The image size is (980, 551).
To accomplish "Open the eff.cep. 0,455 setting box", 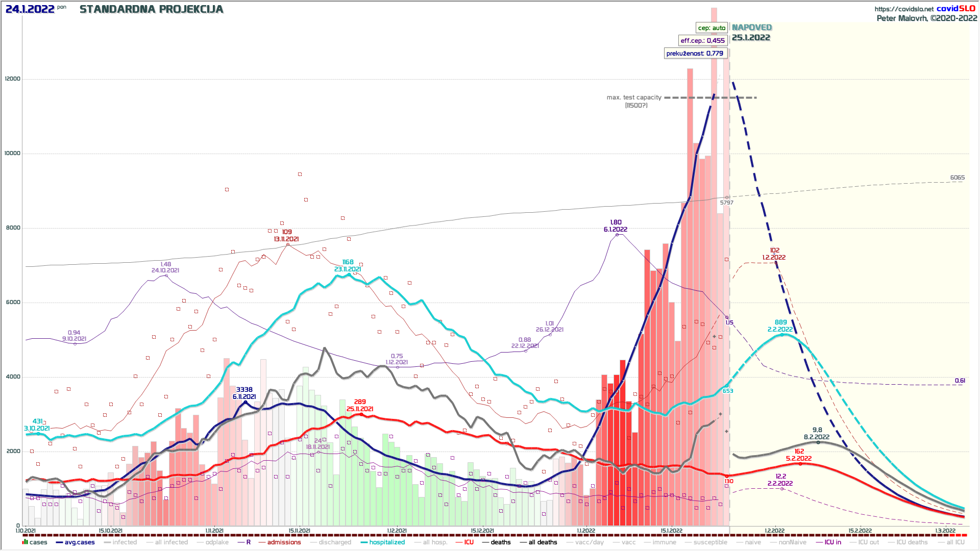I will (702, 40).
